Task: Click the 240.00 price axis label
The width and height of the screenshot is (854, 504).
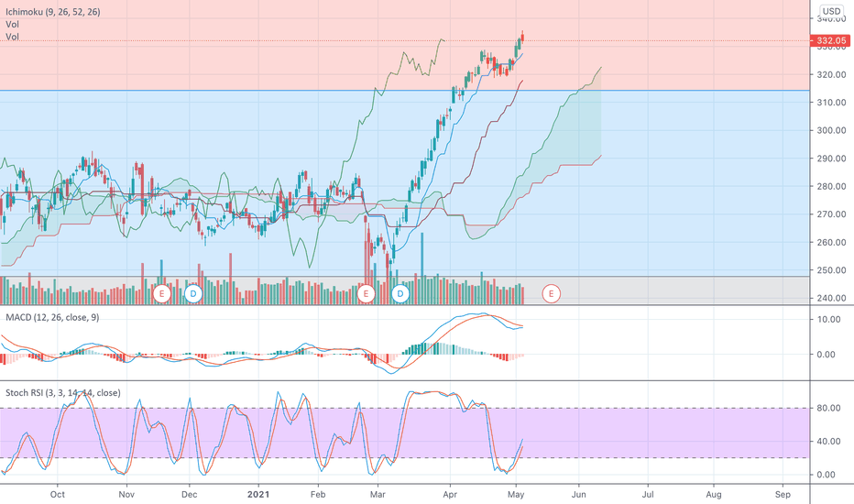Action: coord(832,298)
